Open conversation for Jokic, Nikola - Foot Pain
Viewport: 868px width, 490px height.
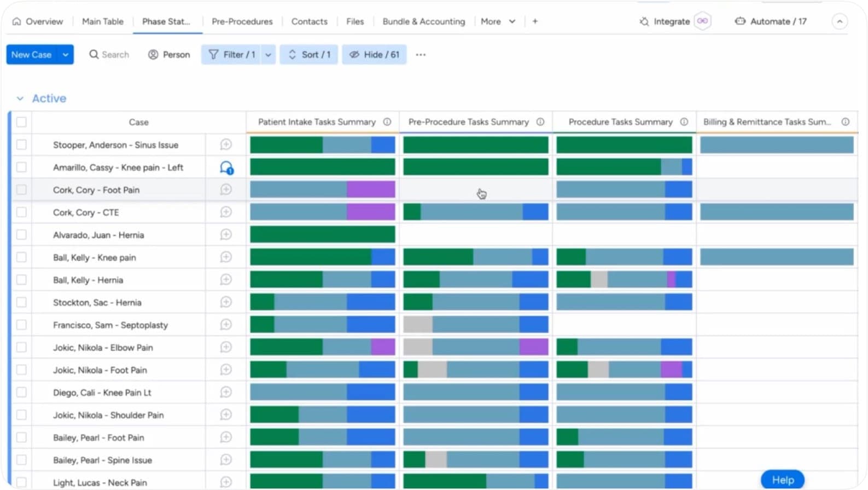(x=226, y=370)
